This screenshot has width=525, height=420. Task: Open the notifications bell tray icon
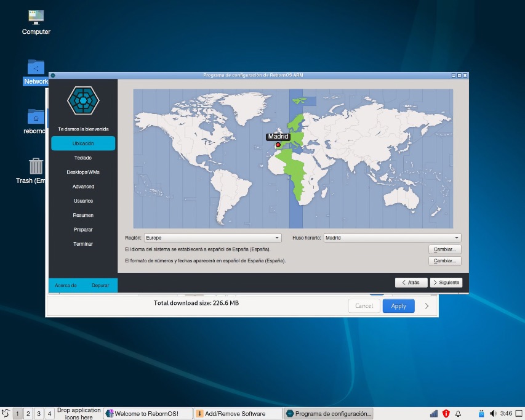click(x=458, y=413)
